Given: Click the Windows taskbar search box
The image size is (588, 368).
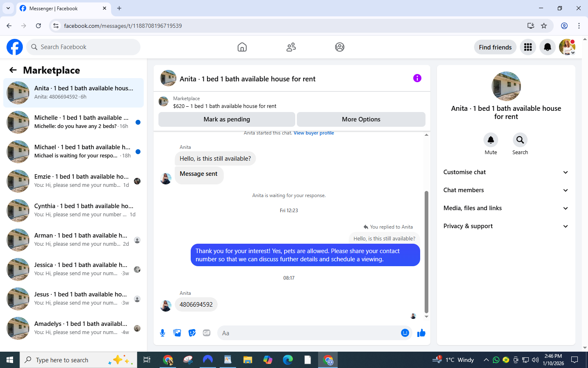Looking at the screenshot, I should click(x=78, y=360).
